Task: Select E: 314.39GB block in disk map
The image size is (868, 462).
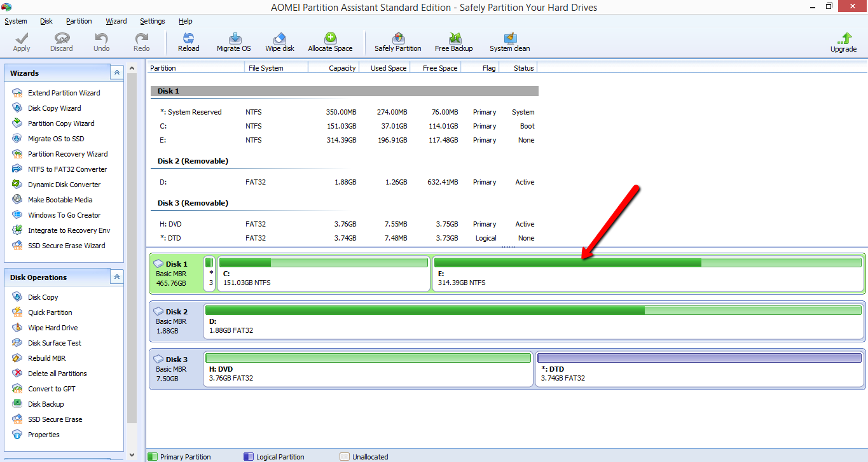Action: (x=648, y=274)
